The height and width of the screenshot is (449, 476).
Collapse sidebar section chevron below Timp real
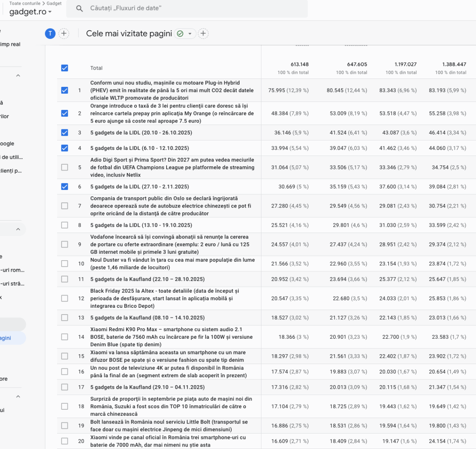point(18,75)
